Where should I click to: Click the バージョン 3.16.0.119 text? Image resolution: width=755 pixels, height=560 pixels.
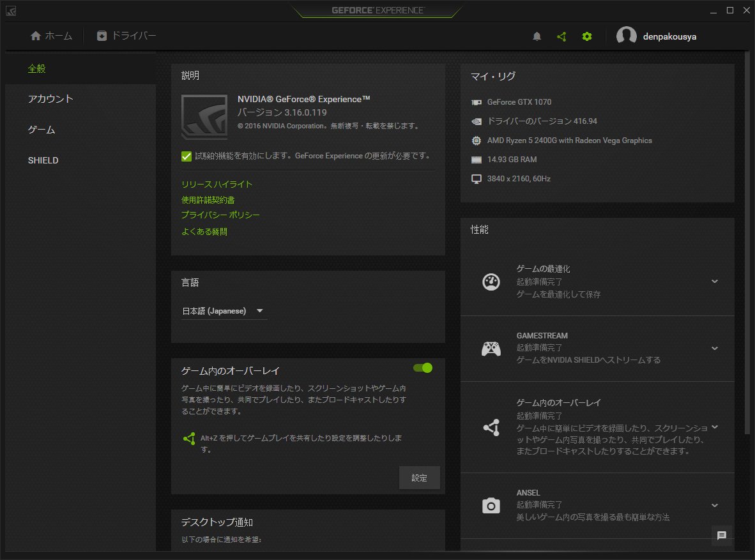click(x=282, y=112)
